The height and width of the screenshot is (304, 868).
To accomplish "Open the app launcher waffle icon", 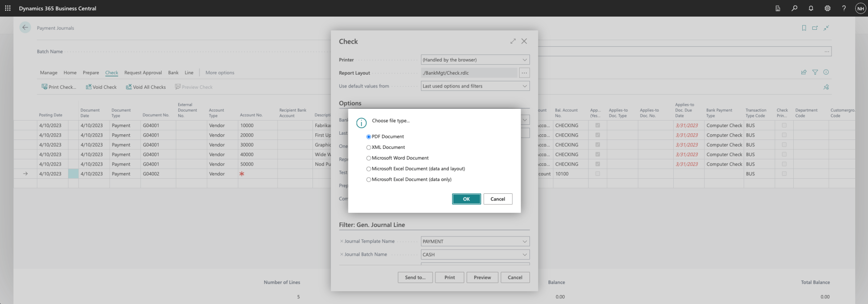I will pos(8,8).
